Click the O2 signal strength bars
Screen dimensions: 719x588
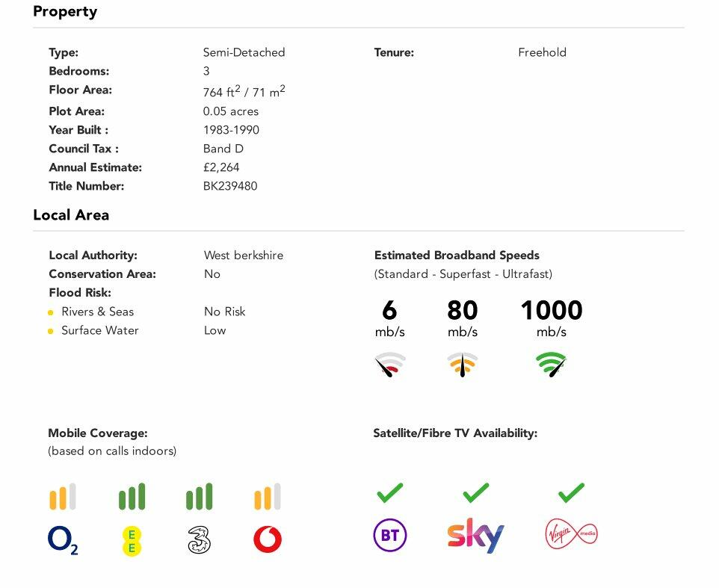(x=63, y=497)
